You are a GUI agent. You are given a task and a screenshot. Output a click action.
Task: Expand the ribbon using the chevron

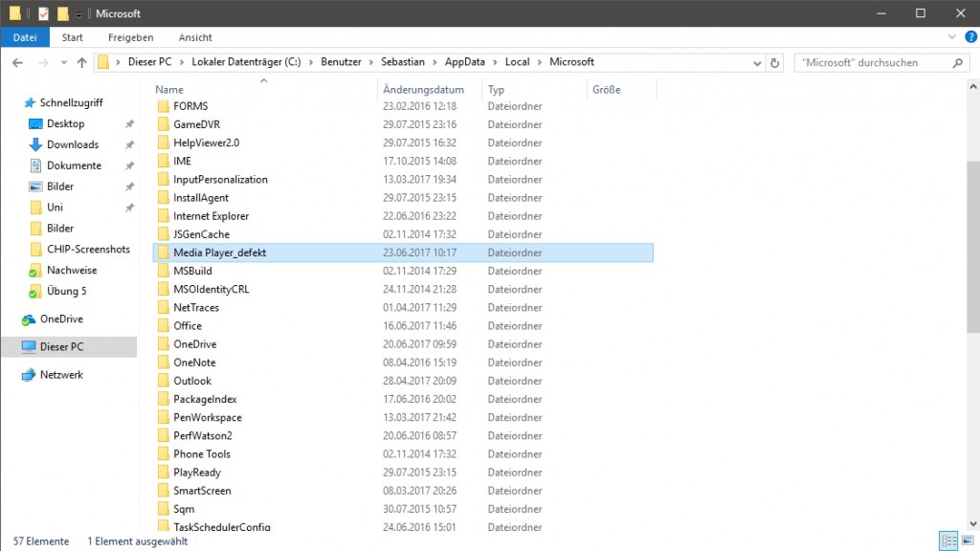951,37
